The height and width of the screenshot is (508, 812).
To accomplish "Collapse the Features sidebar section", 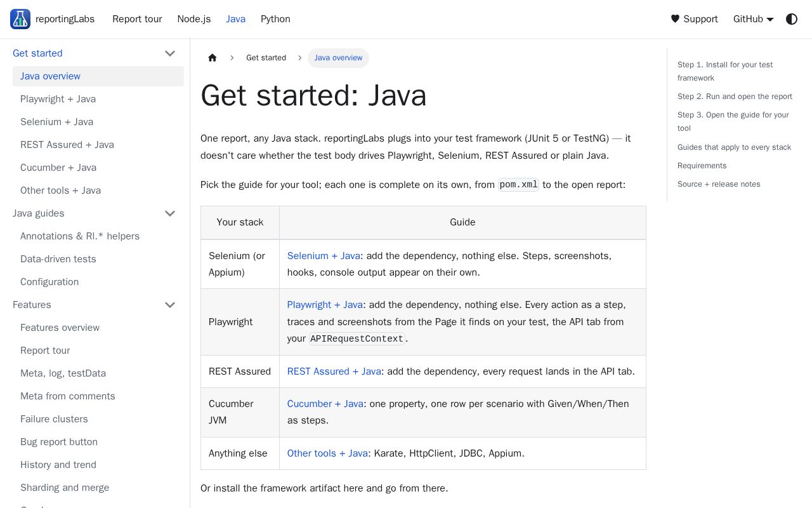I will coord(170,305).
